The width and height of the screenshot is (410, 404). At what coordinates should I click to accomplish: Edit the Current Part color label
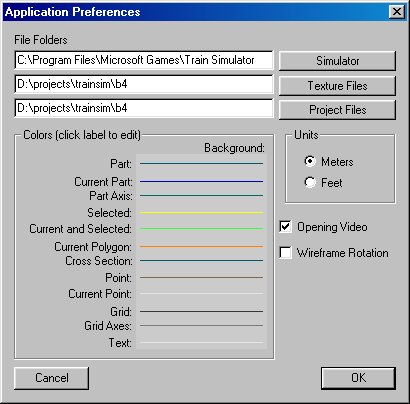point(103,182)
